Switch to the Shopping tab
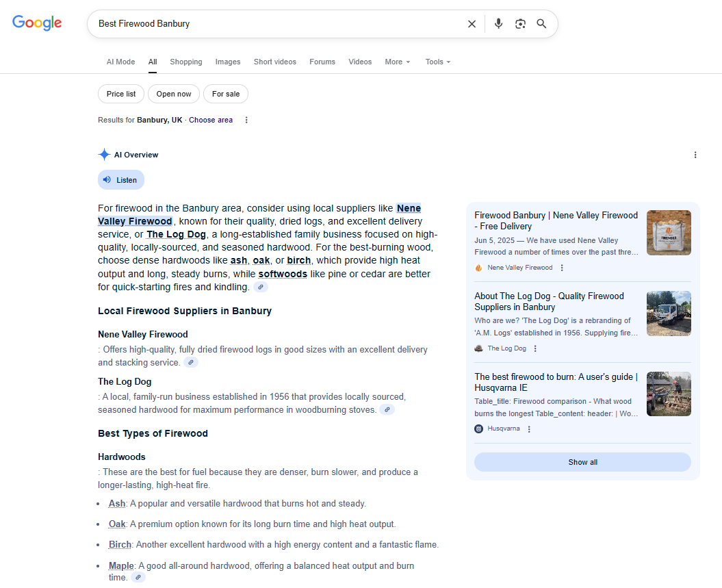This screenshot has width=722, height=588. click(x=186, y=62)
